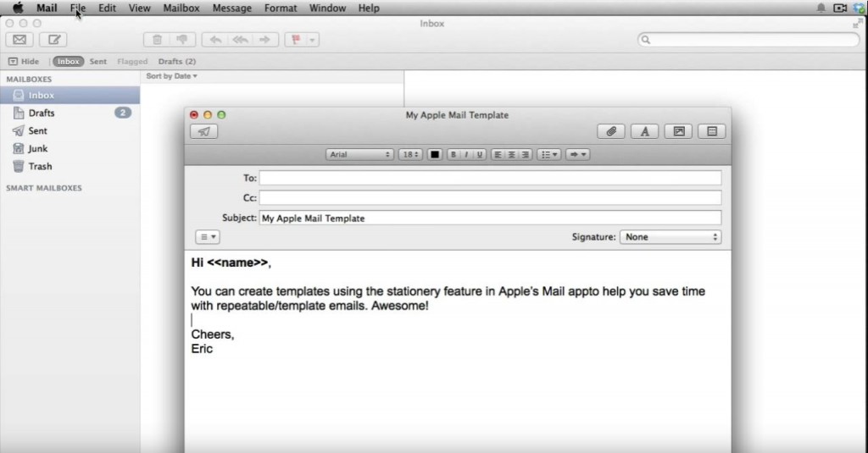Image resolution: width=868 pixels, height=453 pixels.
Task: Open the Apple menu
Action: click(x=18, y=8)
